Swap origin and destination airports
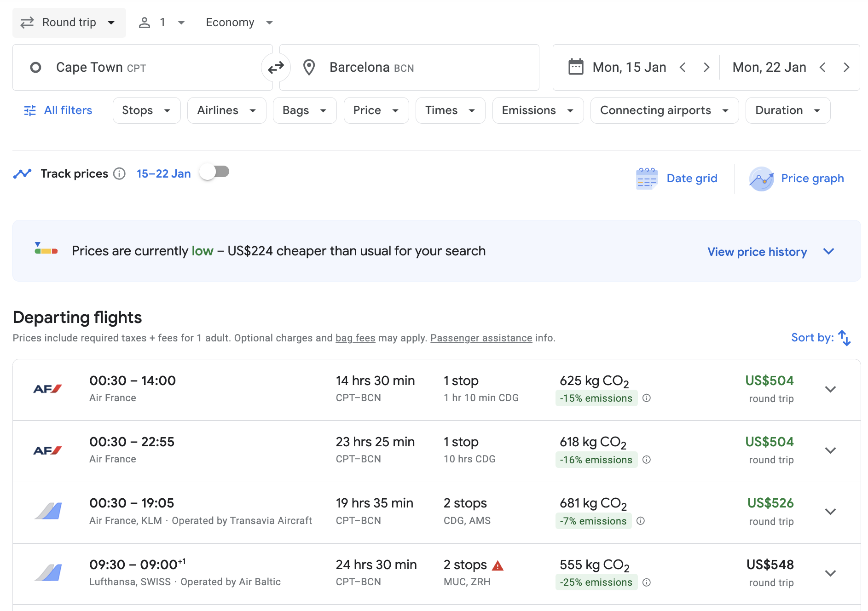The width and height of the screenshot is (868, 611). (x=276, y=68)
